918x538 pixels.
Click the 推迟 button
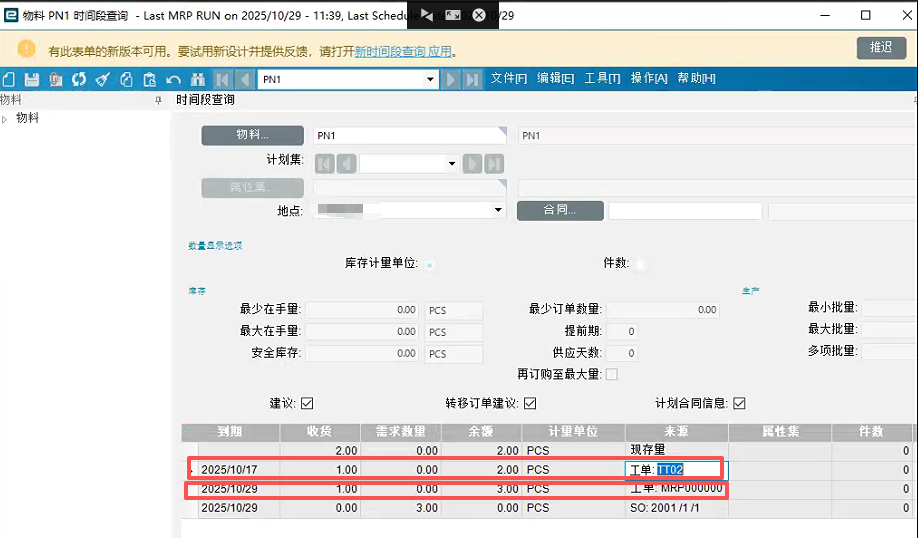point(881,47)
